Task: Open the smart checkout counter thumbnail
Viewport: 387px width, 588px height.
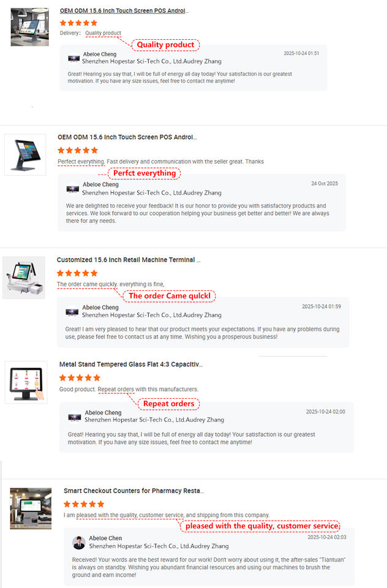Action: [31, 508]
